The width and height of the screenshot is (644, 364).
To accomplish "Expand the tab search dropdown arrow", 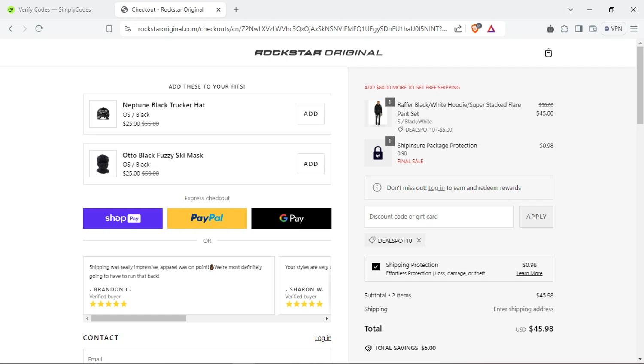I will coord(571,9).
